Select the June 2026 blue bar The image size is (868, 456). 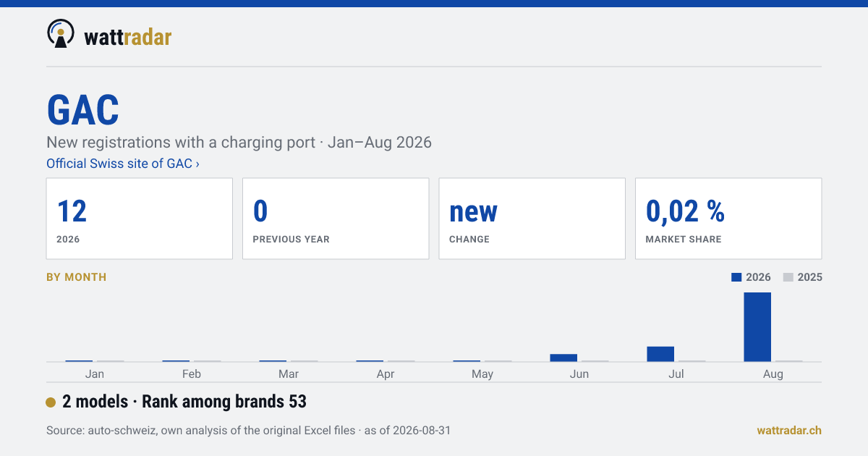coord(563,358)
